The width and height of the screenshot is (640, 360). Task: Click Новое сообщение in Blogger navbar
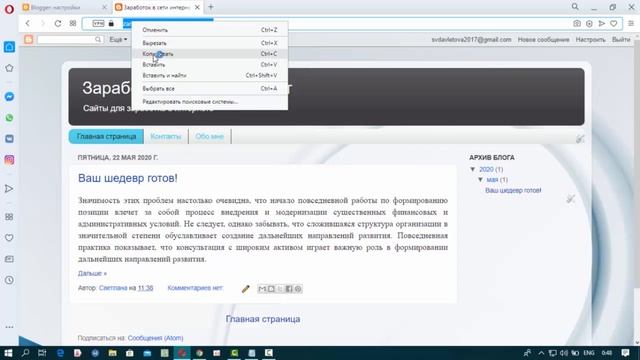(543, 40)
